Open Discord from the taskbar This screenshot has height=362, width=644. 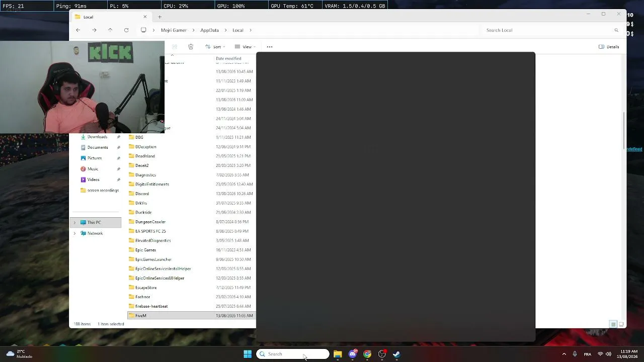coord(353,354)
